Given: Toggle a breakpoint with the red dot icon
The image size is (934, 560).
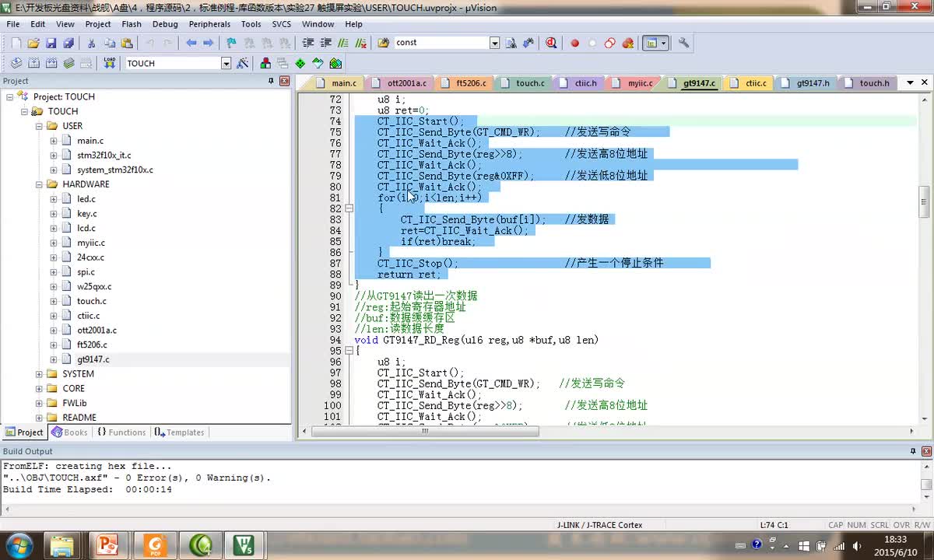Looking at the screenshot, I should click(575, 43).
